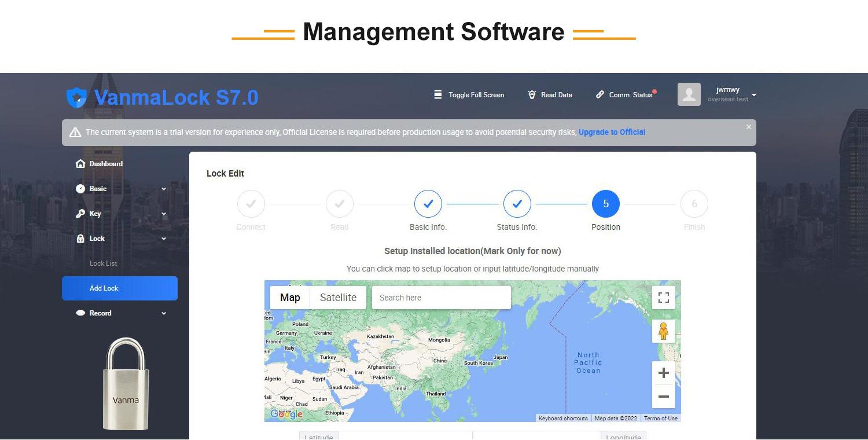Click the Toggle Full Screen icon
Image resolution: width=868 pixels, height=440 pixels.
pos(438,94)
